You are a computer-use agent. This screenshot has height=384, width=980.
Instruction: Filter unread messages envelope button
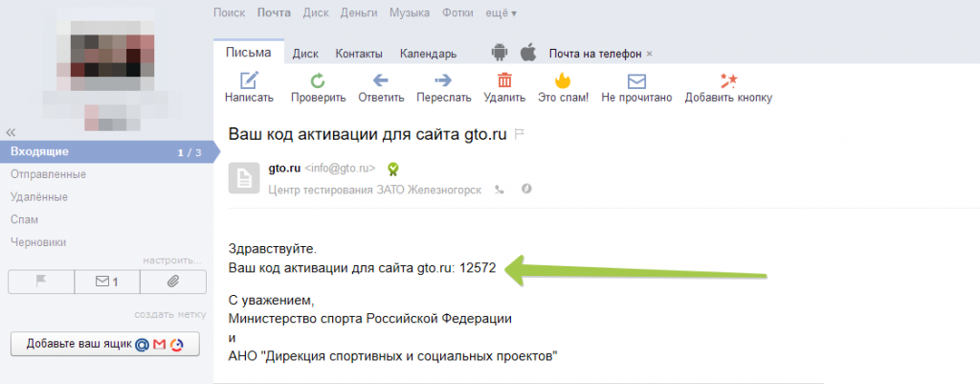coord(107,282)
